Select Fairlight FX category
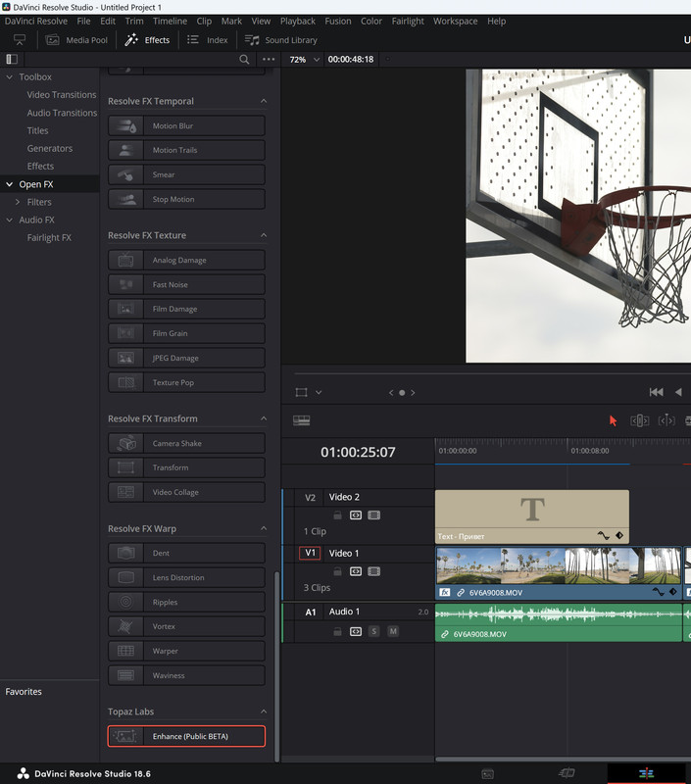 pos(49,237)
